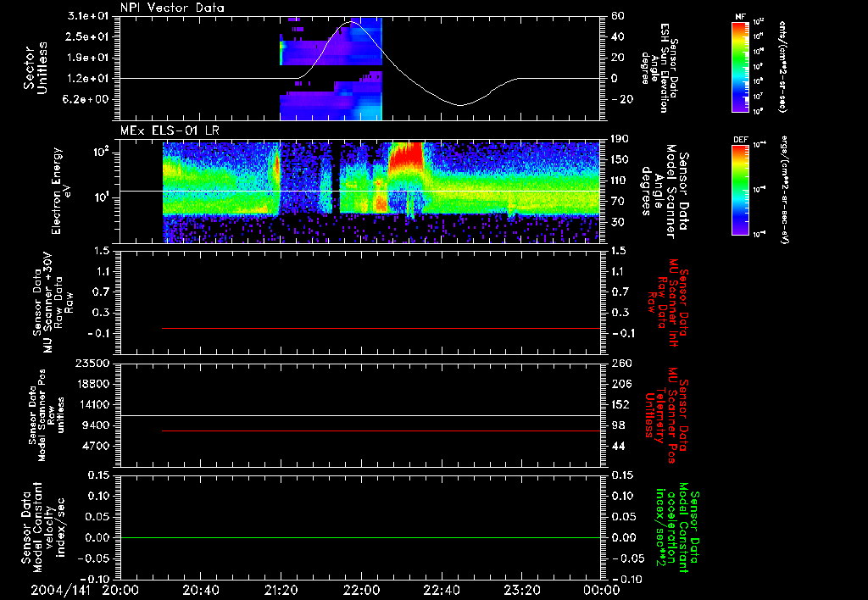
Task: Click the red high-flux burst in ELS spectrogram
Action: click(406, 158)
